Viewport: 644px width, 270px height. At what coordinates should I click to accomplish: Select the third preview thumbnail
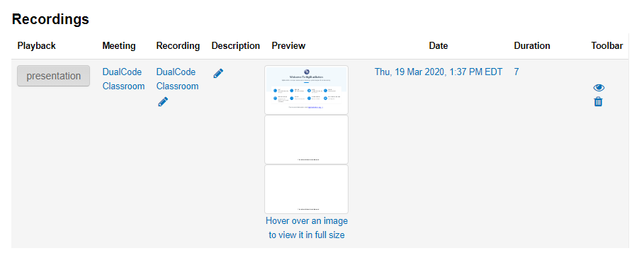pyautogui.click(x=306, y=189)
